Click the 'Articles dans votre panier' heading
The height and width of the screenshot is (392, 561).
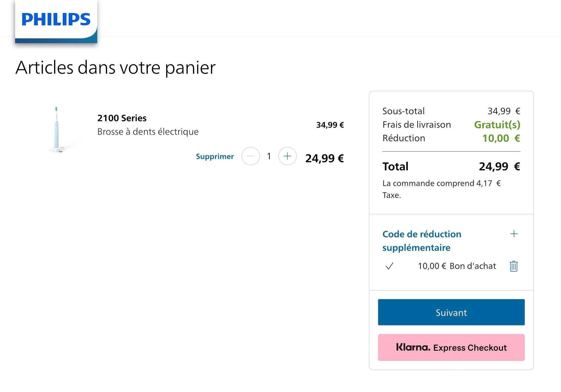point(115,67)
